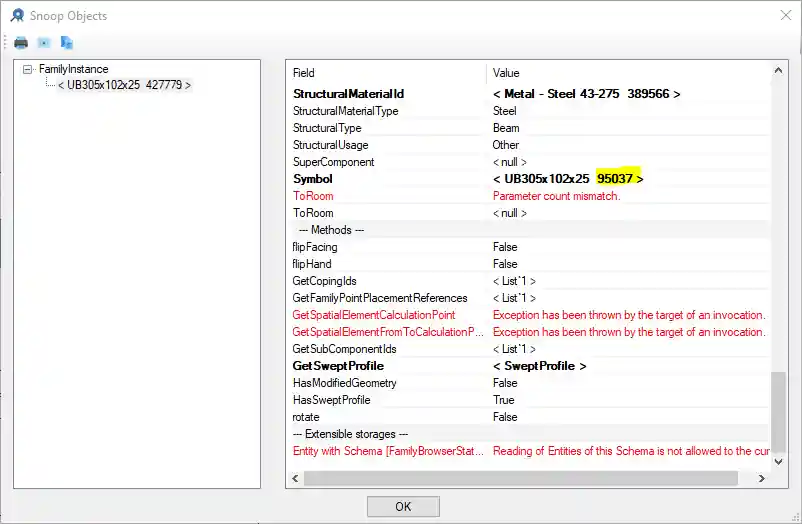The image size is (802, 524).
Task: Click the horizontal scrollbar right arrow
Action: [763, 479]
